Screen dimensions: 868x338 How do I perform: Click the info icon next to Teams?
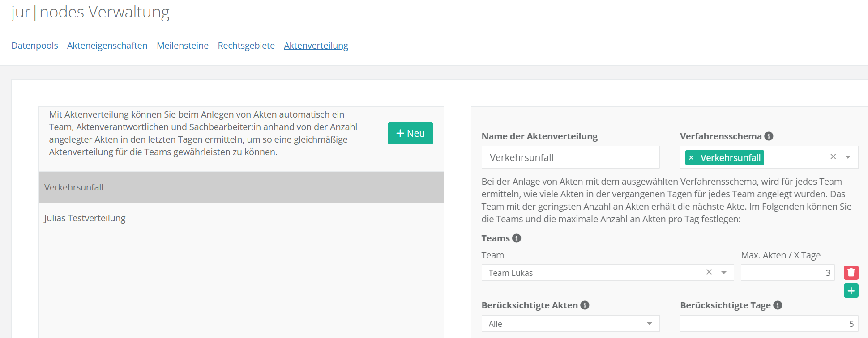click(x=517, y=238)
